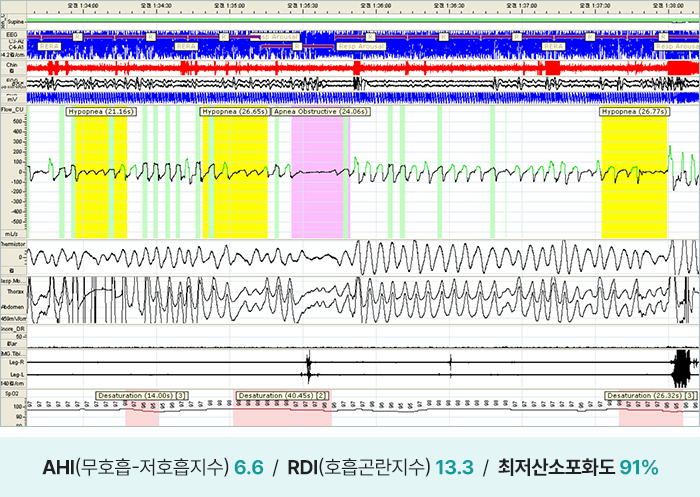Click the RERA label near 1:37:10
Image resolution: width=700 pixels, height=497 pixels.
pyautogui.click(x=553, y=46)
